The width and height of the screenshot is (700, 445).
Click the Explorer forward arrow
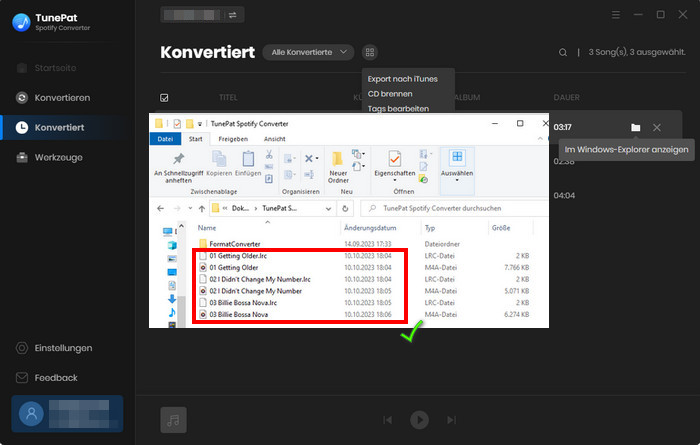[x=177, y=208]
